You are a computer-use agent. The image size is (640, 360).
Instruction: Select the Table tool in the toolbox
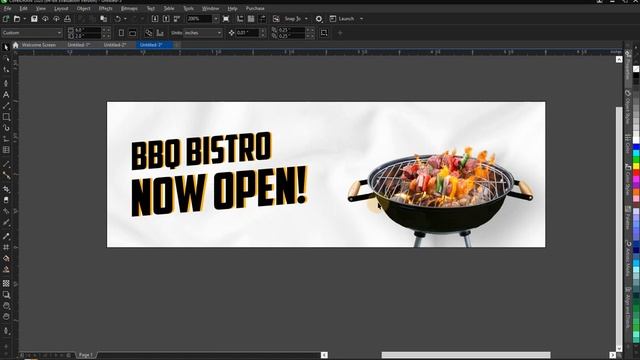coord(6,150)
